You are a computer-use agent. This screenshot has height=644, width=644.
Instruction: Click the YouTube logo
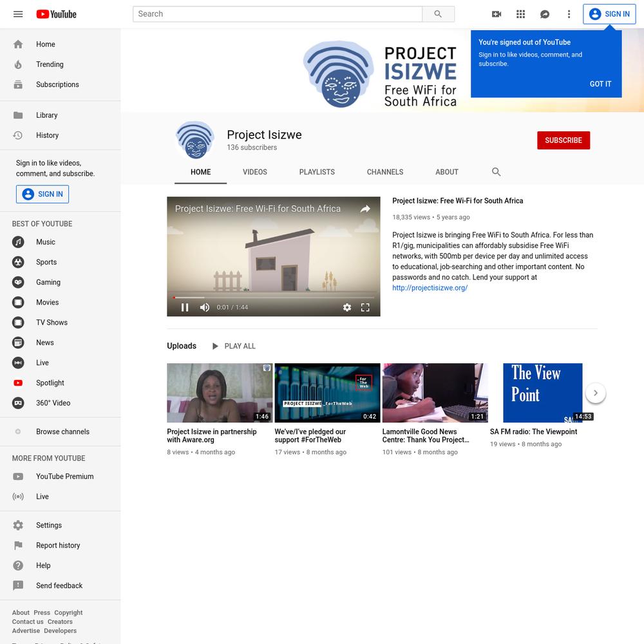tap(56, 14)
